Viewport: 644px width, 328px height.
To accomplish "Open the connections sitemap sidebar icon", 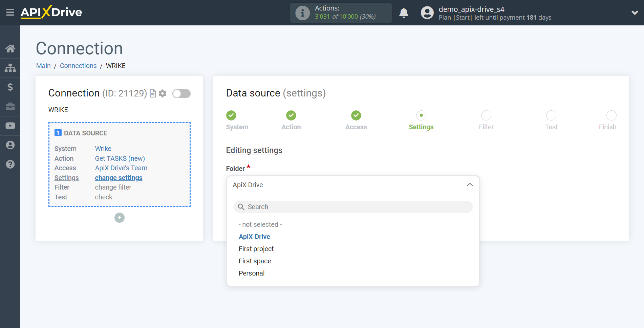I will [x=10, y=68].
